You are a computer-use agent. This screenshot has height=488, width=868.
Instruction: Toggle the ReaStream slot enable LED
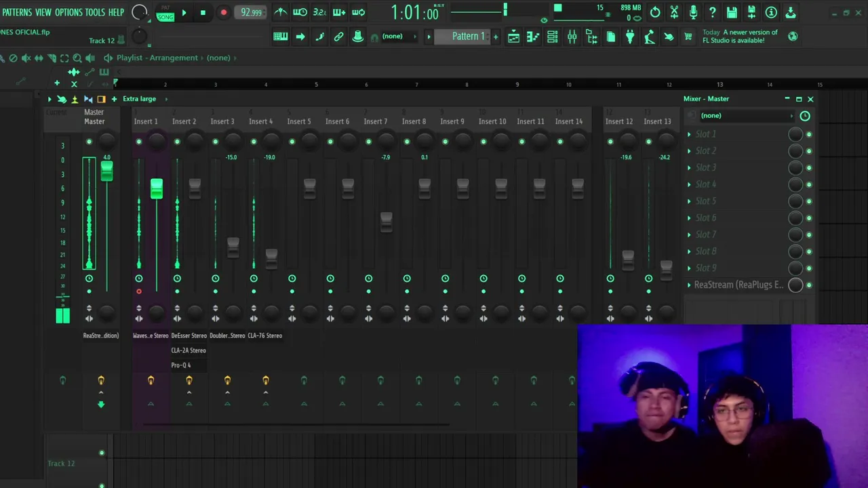pos(809,285)
